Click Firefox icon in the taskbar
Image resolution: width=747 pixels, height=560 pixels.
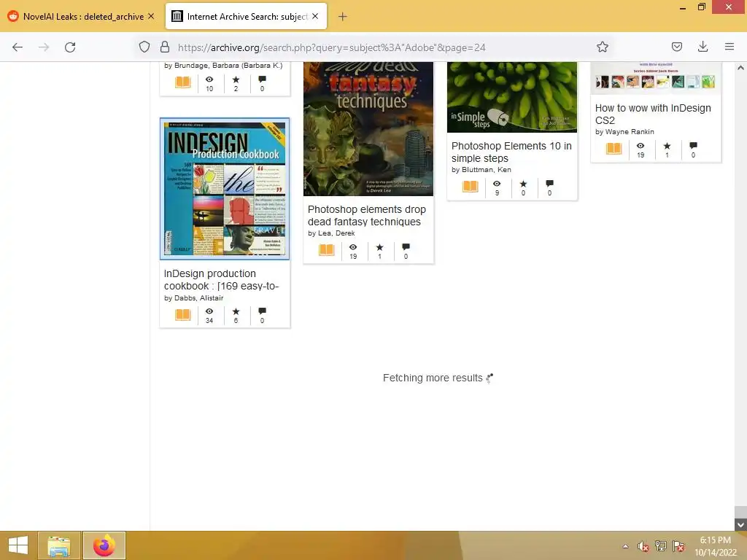104,545
